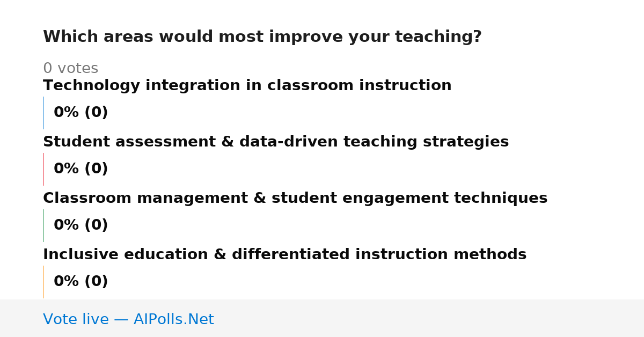Click the 0% (0) result under Student assessment
Screen dimensions: 644x337
pyautogui.click(x=81, y=169)
